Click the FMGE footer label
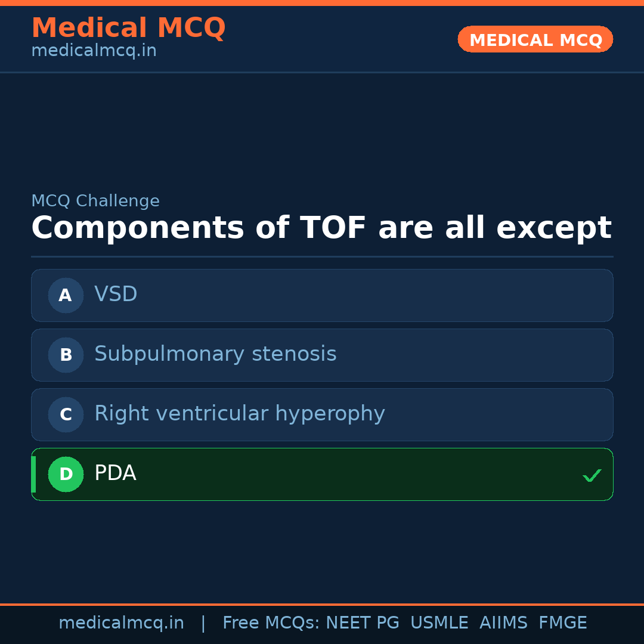Viewport: 644px width, 644px height. click(x=563, y=623)
